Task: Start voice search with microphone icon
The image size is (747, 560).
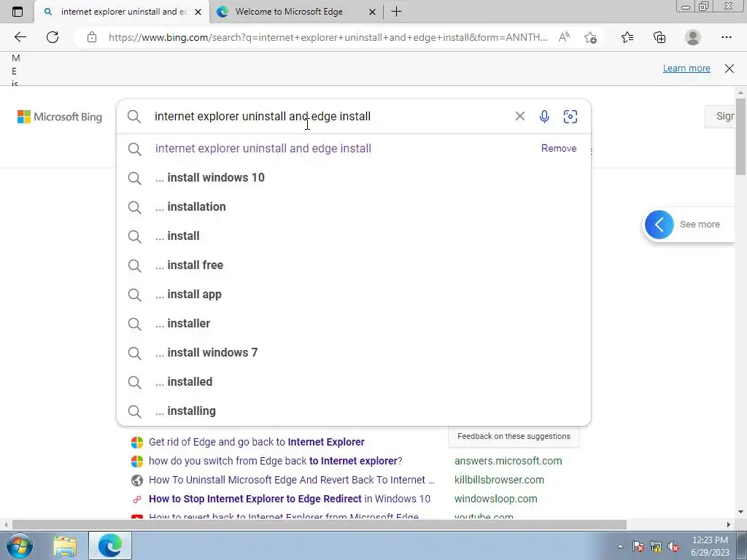Action: tap(544, 116)
